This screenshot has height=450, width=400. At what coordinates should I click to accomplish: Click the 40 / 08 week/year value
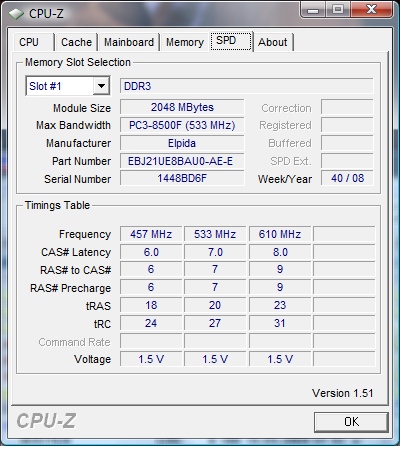pos(347,178)
